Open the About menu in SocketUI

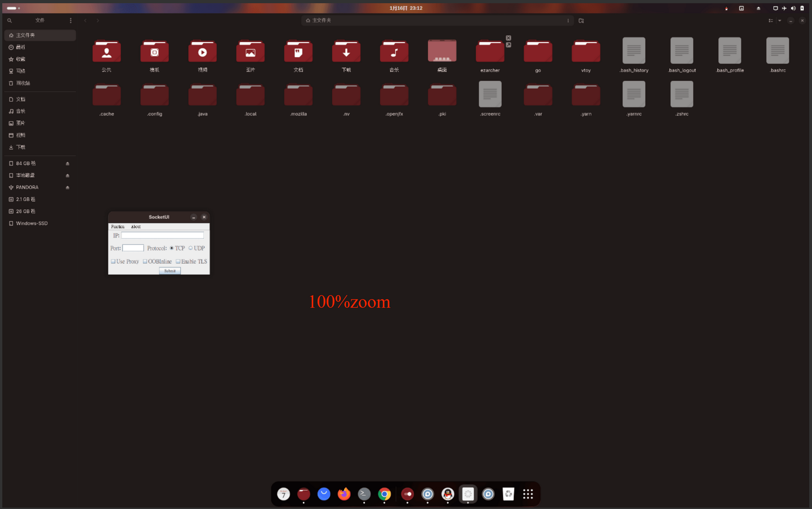pyautogui.click(x=136, y=227)
